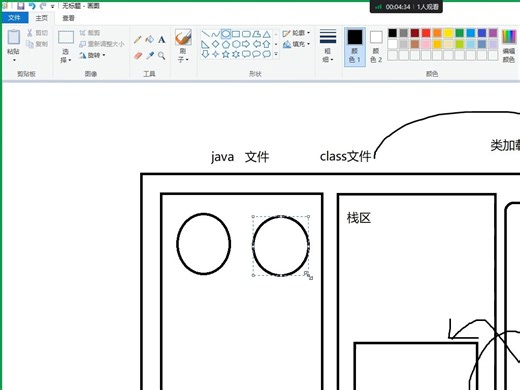Click the Cut (剪切) button

(x=37, y=33)
